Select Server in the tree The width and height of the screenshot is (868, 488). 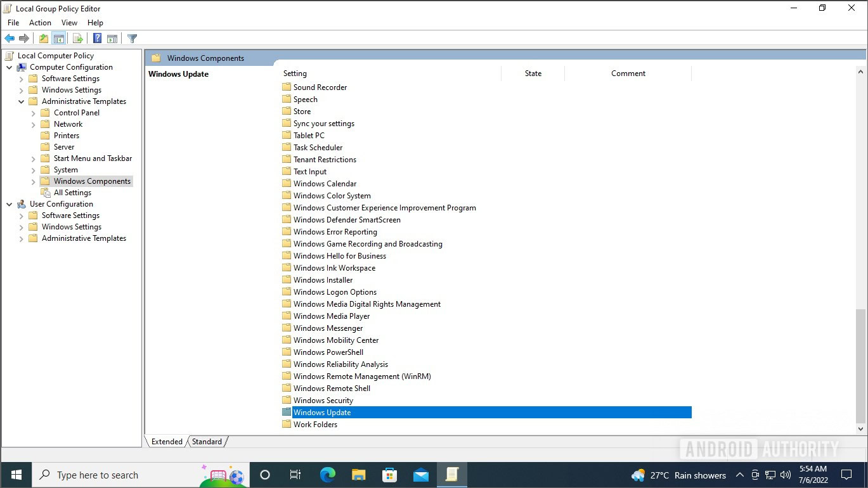pyautogui.click(x=64, y=147)
